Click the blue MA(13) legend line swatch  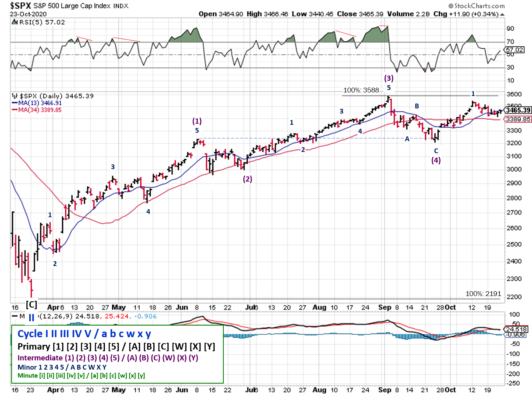pyautogui.click(x=15, y=103)
